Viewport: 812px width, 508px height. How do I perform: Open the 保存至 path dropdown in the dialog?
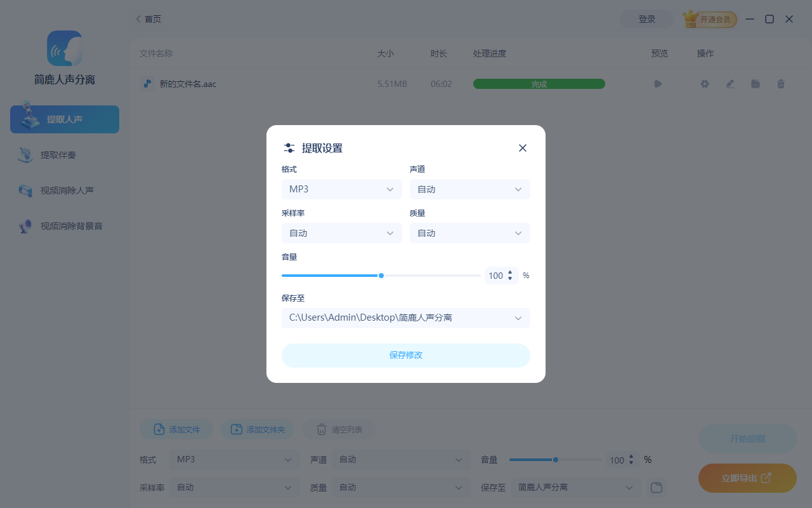pos(406,317)
